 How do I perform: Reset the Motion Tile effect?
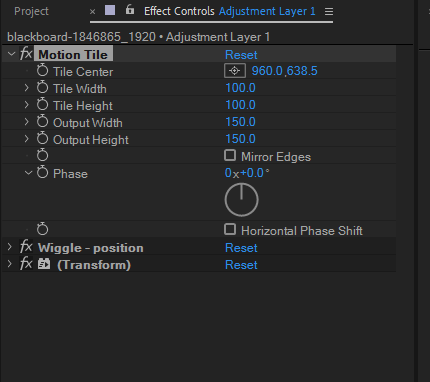[241, 55]
